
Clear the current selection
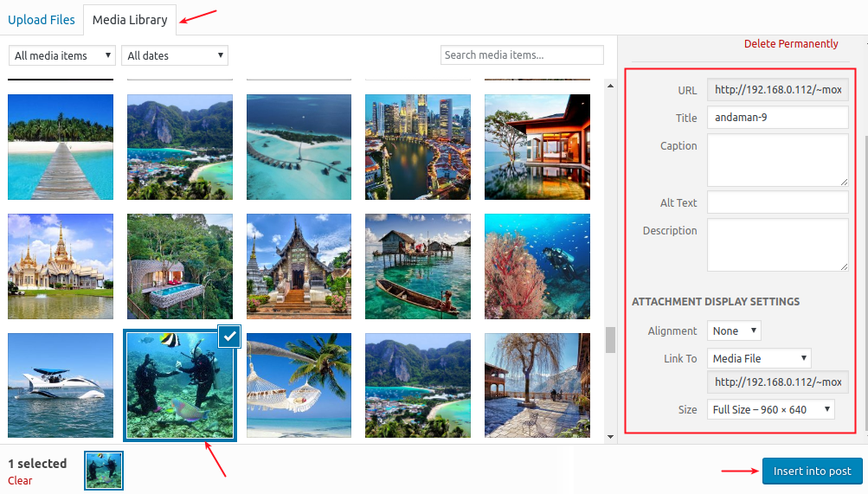20,480
